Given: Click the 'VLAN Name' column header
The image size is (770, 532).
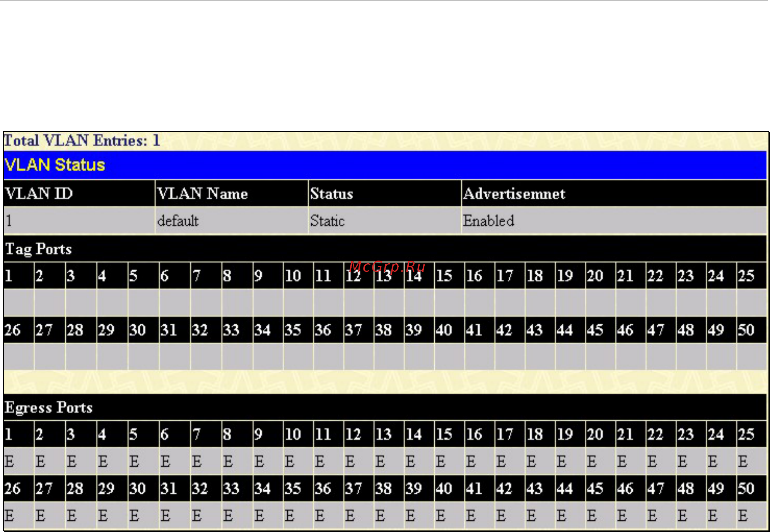Looking at the screenshot, I should pos(232,193).
